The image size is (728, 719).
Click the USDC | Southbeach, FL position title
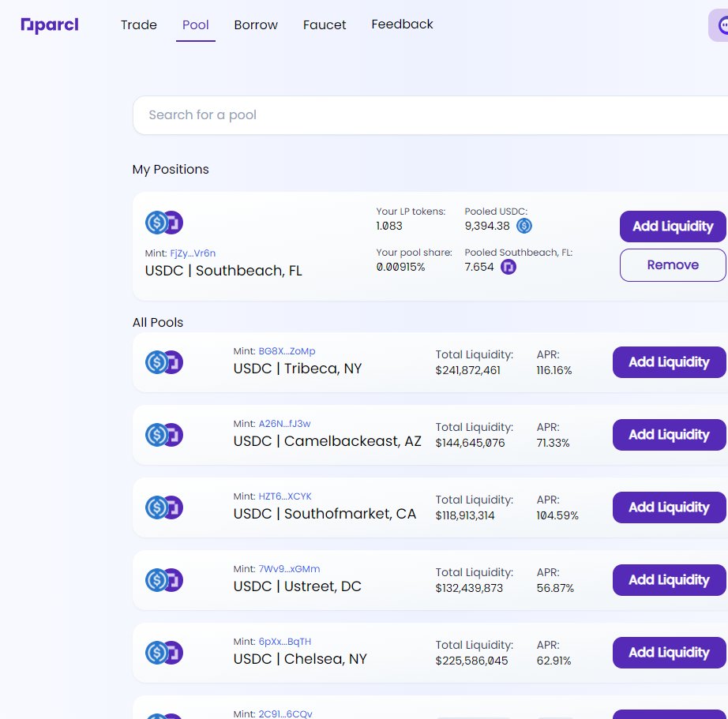click(x=223, y=271)
